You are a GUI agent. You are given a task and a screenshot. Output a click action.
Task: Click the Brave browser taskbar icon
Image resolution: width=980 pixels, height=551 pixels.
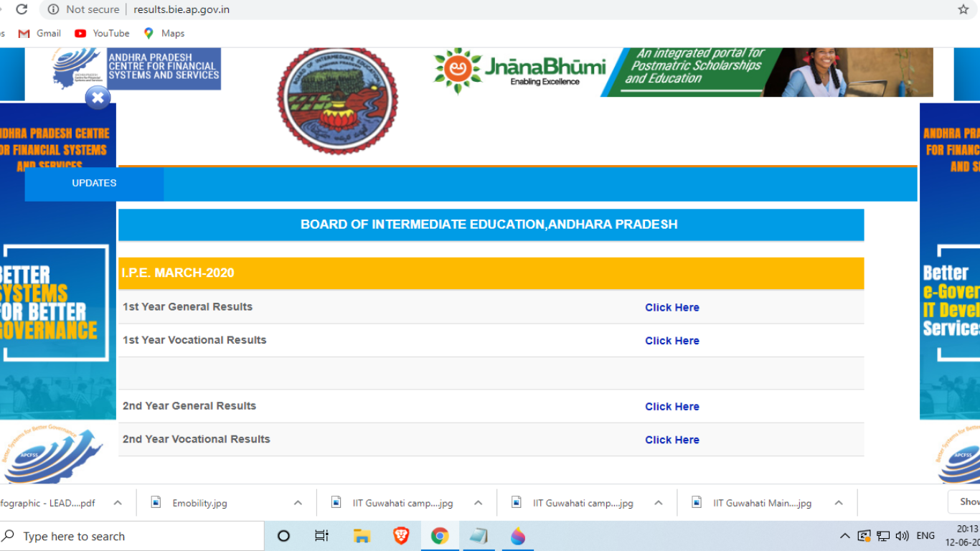[x=401, y=536]
